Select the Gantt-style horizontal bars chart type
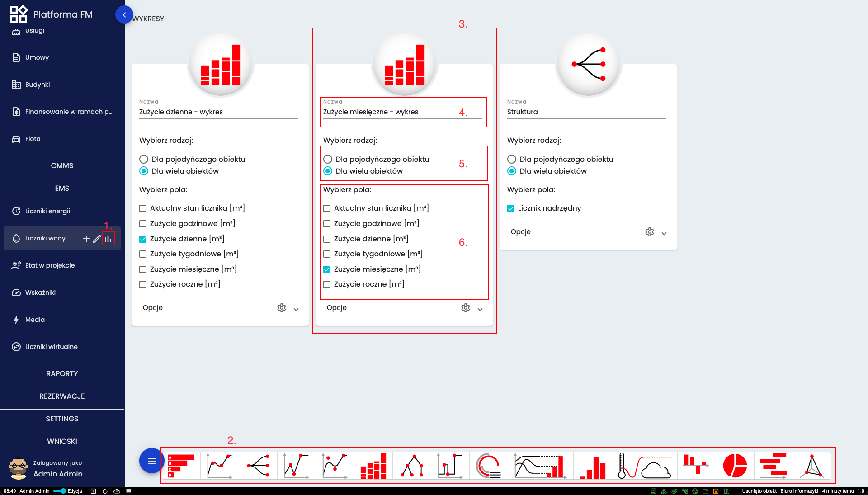This screenshot has width=868, height=495. [x=774, y=466]
